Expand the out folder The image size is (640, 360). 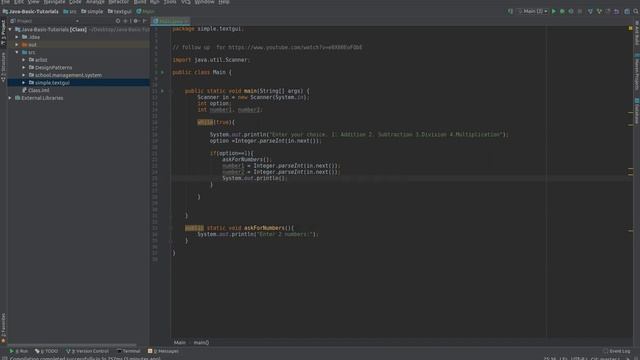point(17,44)
